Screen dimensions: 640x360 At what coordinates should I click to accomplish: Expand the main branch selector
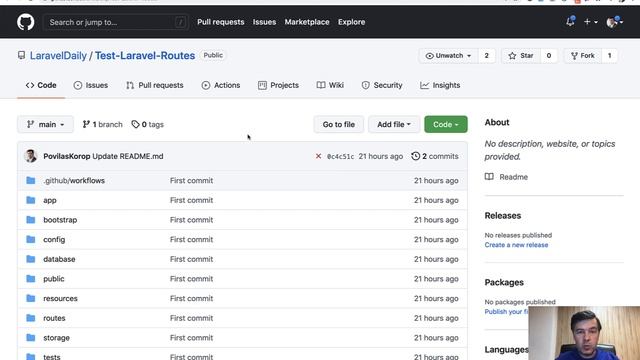pyautogui.click(x=45, y=124)
